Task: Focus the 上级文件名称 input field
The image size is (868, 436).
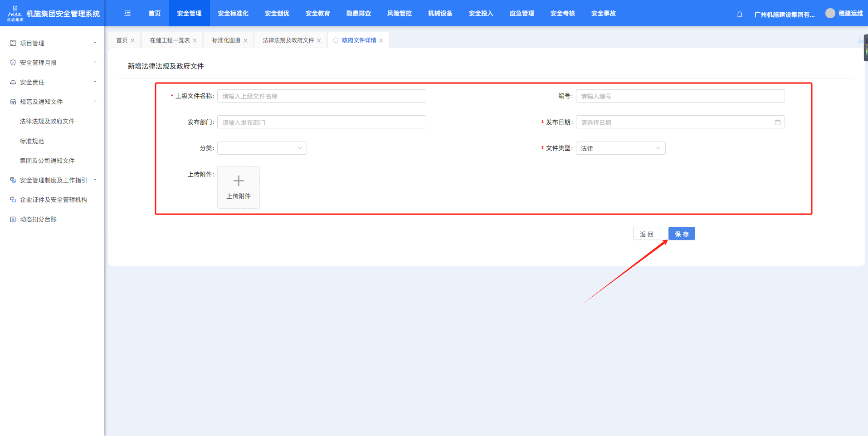Action: 321,96
